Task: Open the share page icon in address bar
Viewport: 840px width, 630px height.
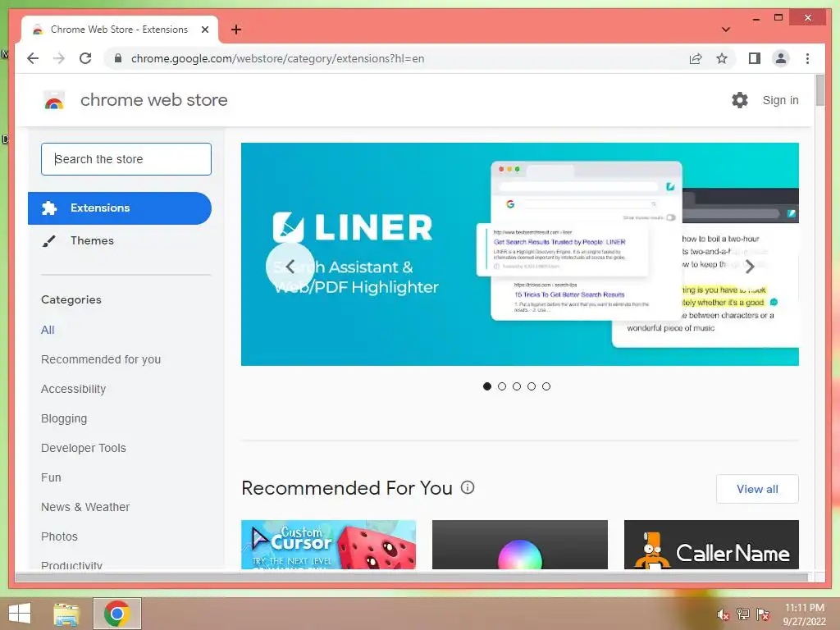Action: pyautogui.click(x=696, y=58)
